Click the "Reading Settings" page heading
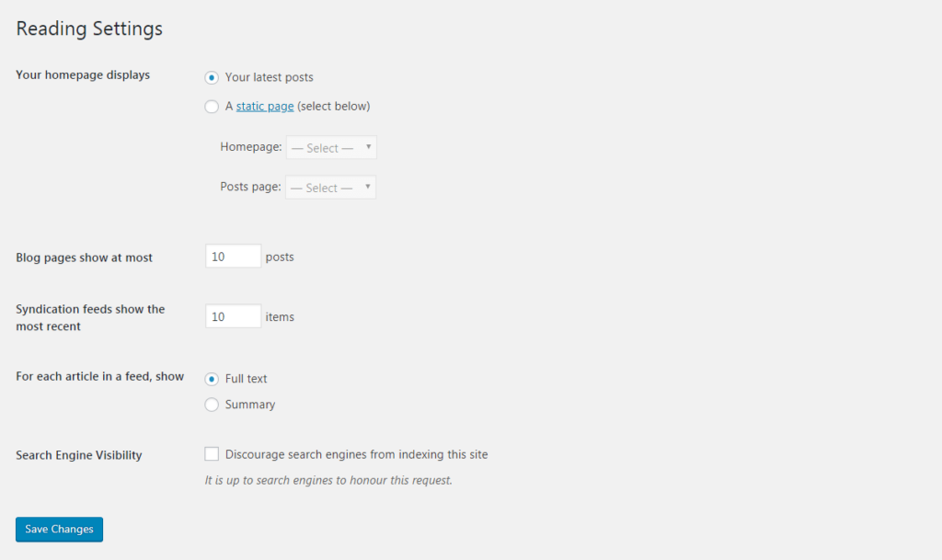The image size is (942, 560). (x=88, y=29)
